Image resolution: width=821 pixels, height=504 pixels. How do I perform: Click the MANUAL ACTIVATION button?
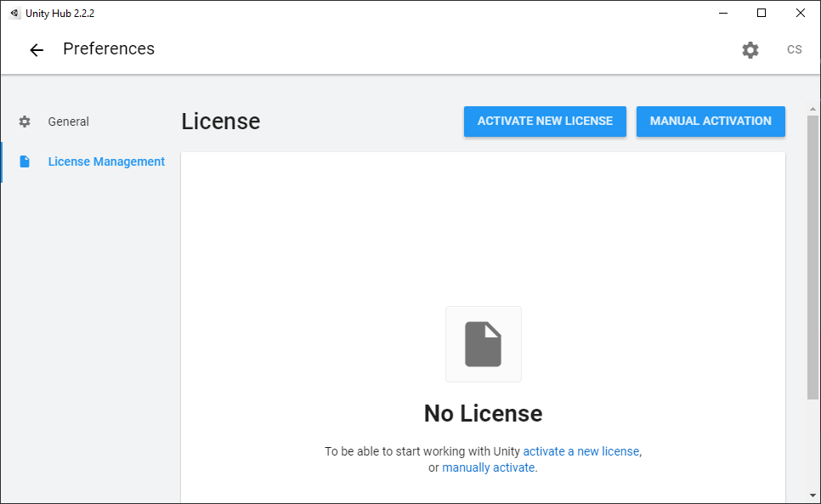[711, 122]
